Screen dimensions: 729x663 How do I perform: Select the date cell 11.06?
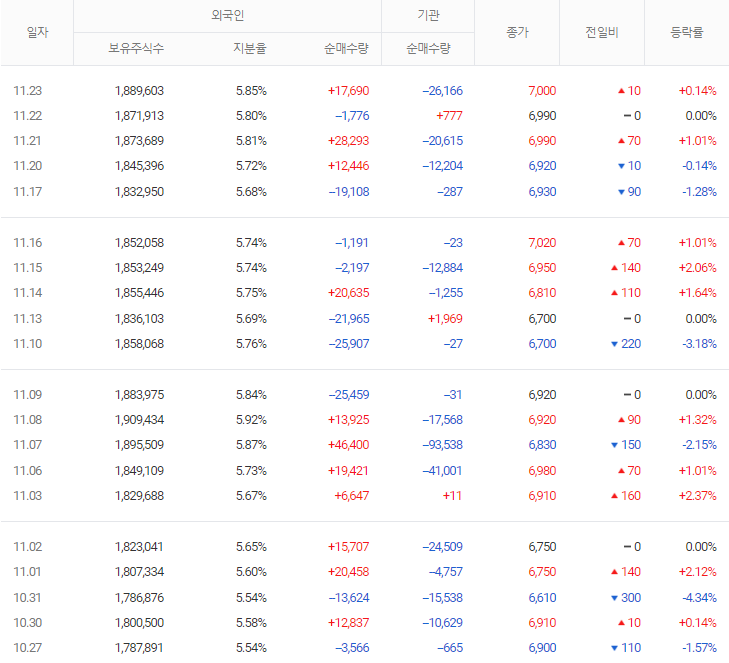click(x=28, y=471)
